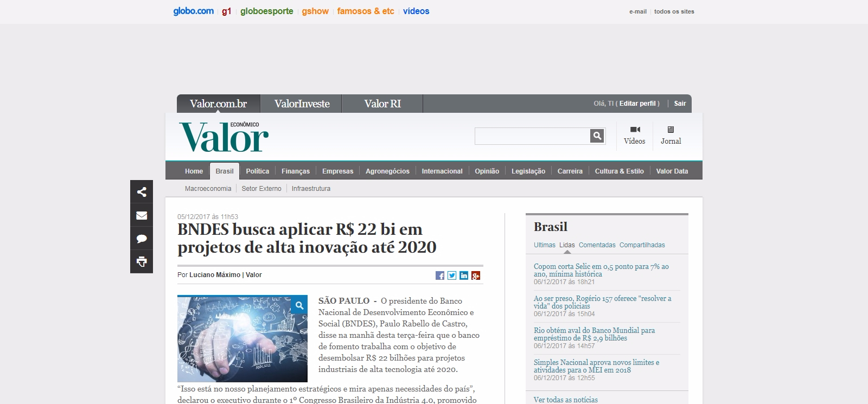Go to g1 site
868x404 pixels.
click(227, 11)
